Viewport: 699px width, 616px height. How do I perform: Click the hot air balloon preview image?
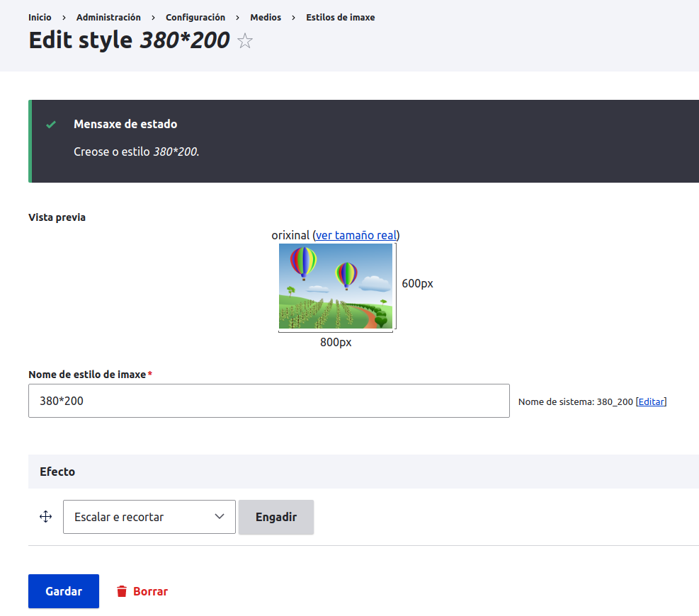(x=336, y=286)
